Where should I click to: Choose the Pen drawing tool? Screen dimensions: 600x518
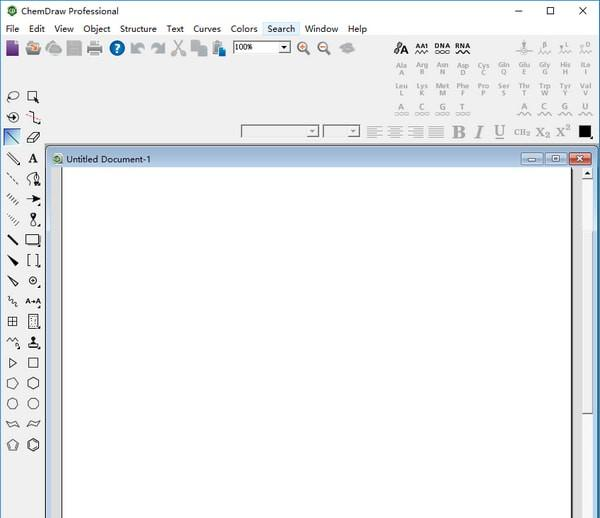coord(33,179)
